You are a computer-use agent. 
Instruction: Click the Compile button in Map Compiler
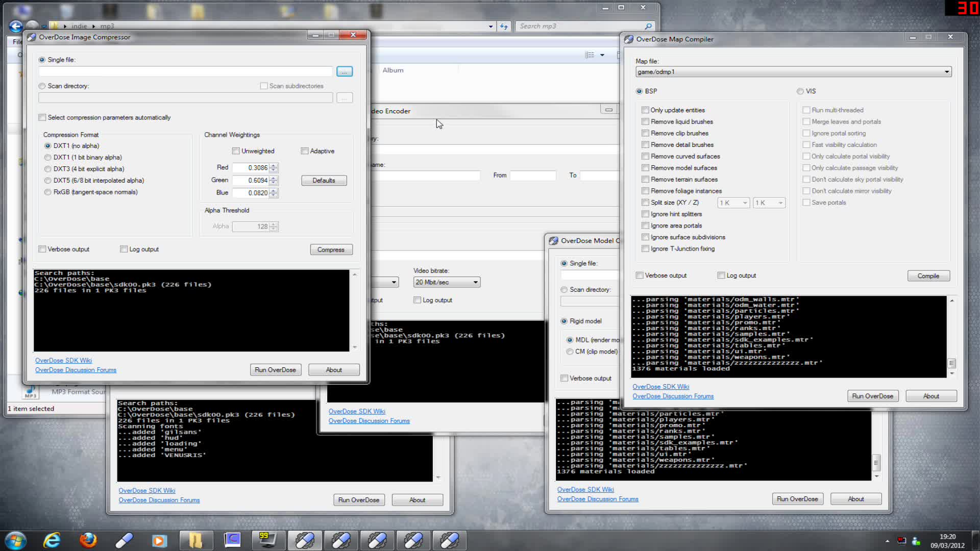(x=928, y=276)
